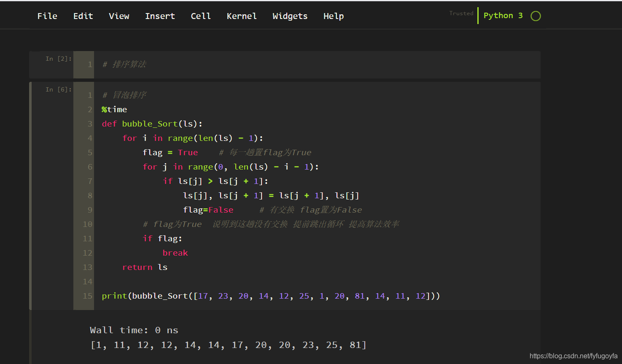Open the Insert menu

[160, 16]
